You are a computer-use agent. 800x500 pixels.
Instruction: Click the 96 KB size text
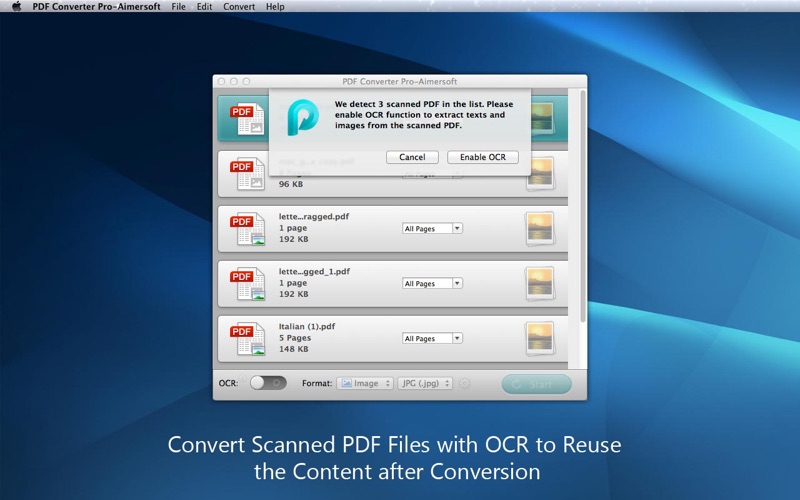(x=291, y=184)
